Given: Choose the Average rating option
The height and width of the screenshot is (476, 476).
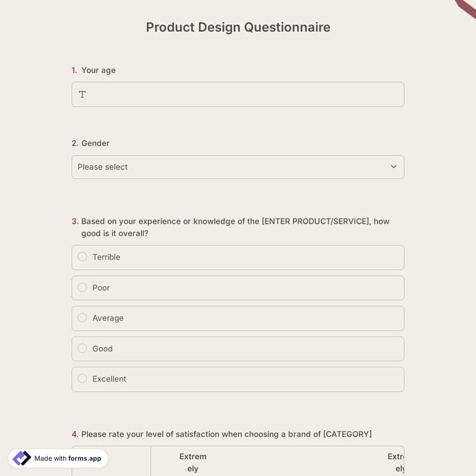Looking at the screenshot, I should pyautogui.click(x=83, y=318).
